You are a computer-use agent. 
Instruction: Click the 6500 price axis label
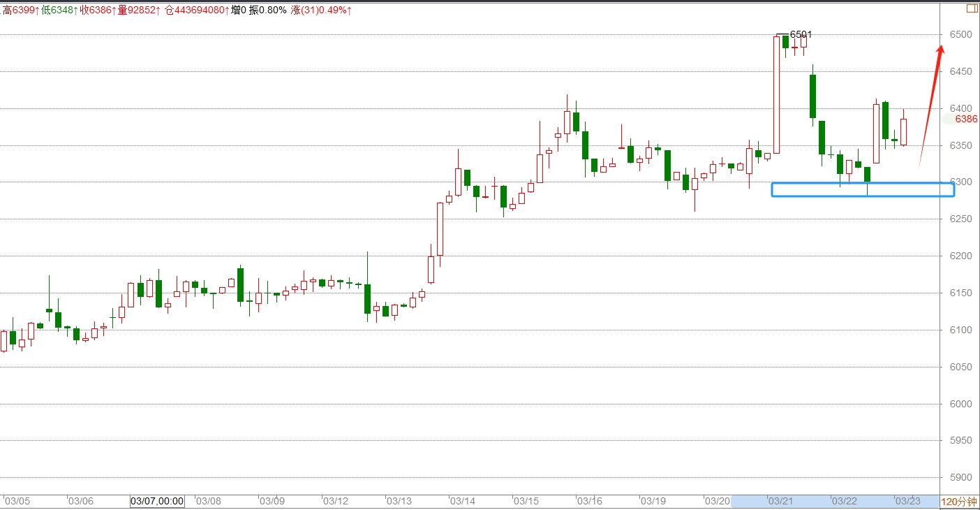coord(960,35)
